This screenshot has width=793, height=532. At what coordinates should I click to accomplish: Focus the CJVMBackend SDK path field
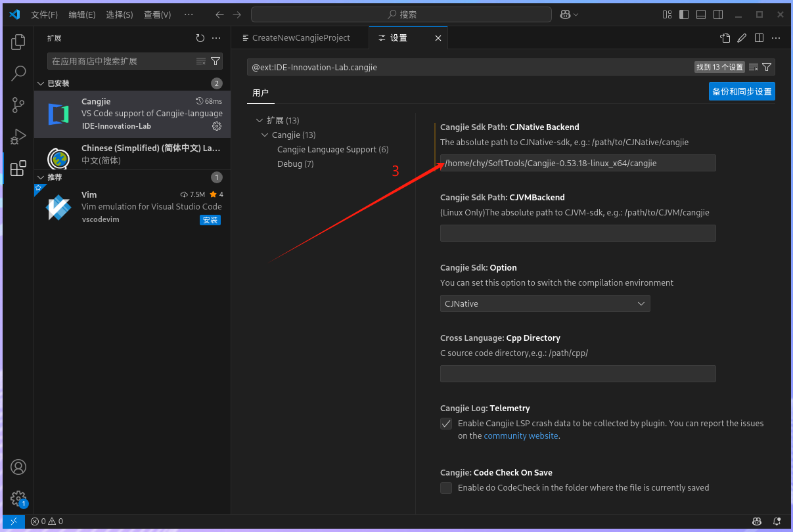click(x=578, y=233)
